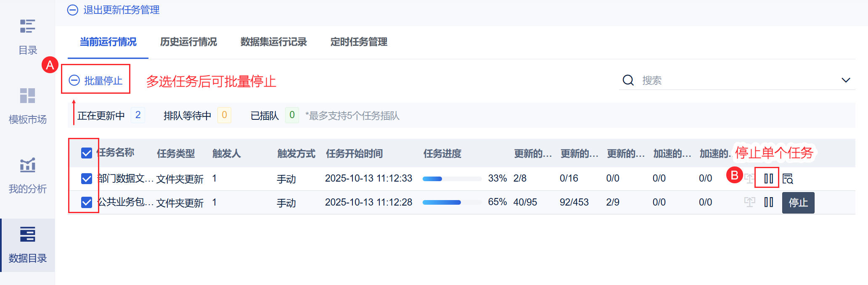
Task: Open the 目录 sidebar icon
Action: [28, 26]
